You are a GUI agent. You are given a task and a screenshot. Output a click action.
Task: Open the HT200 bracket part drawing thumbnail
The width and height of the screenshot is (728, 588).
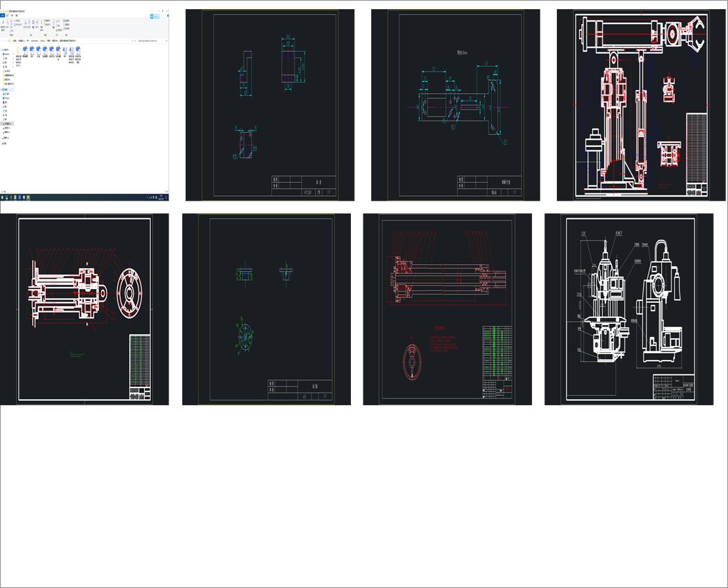[x=270, y=105]
